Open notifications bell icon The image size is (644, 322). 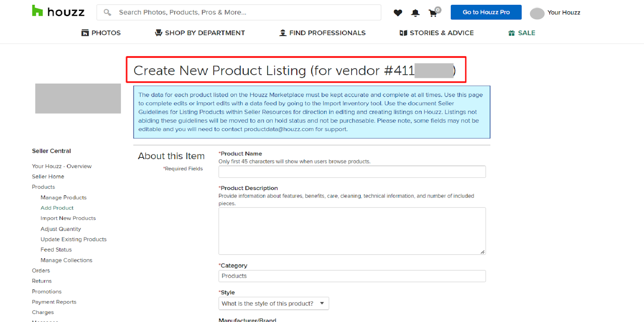point(415,13)
